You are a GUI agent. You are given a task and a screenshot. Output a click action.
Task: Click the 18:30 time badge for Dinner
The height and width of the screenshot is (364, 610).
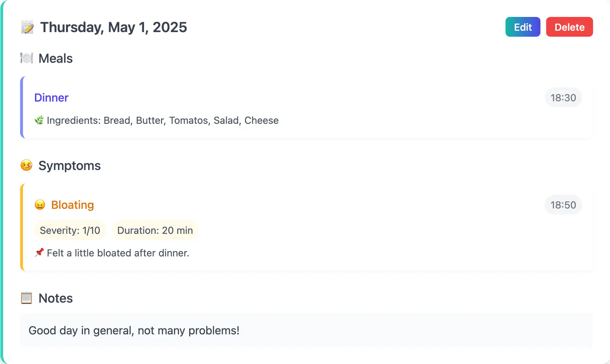563,98
